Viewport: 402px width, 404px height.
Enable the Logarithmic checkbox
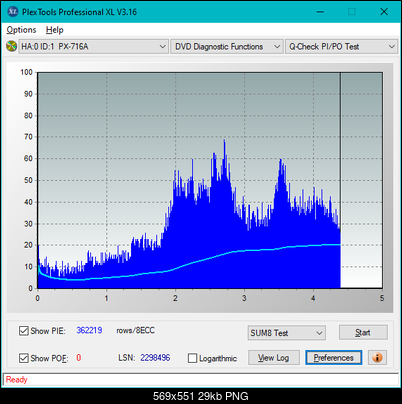click(193, 358)
